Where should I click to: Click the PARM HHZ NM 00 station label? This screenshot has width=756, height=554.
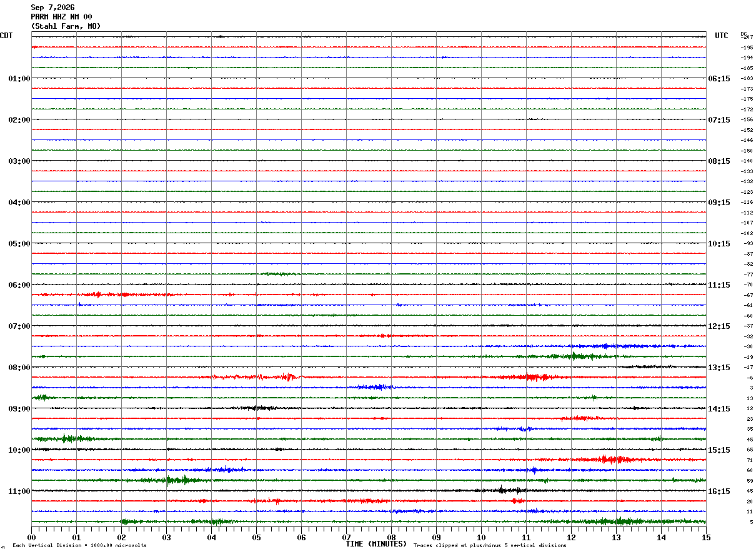[x=61, y=17]
